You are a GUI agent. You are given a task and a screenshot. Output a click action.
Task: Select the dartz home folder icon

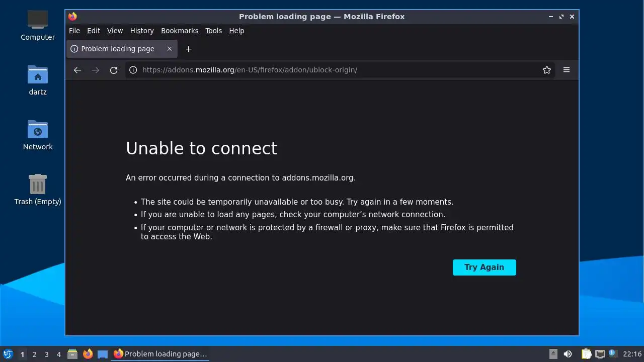[x=38, y=80]
